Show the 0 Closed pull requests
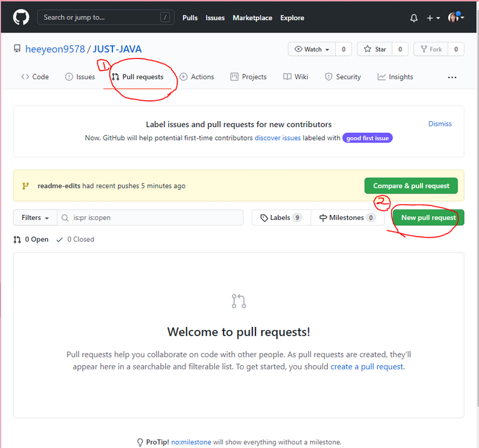Screen dimensions: 479x448 [x=76, y=239]
